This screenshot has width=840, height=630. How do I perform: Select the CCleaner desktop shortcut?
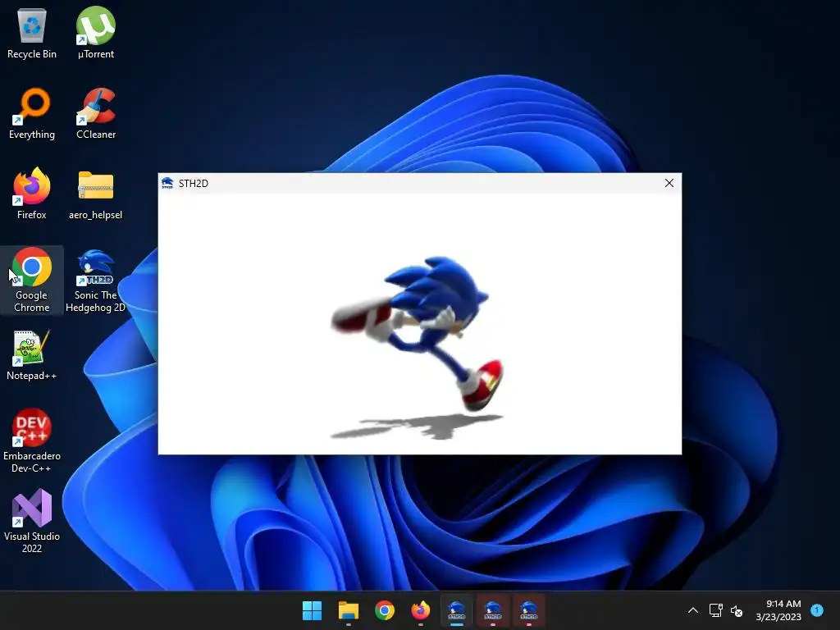95,113
